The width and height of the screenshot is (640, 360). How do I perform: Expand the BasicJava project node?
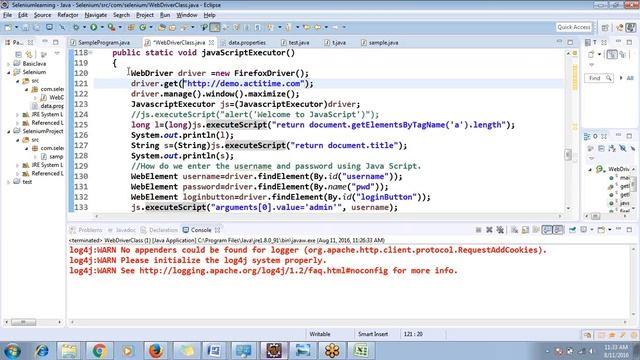tap(9, 64)
